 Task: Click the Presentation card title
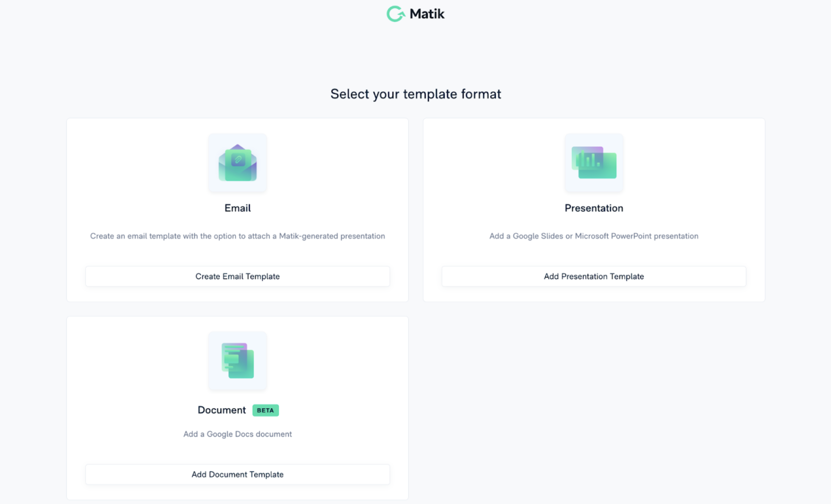(x=594, y=208)
